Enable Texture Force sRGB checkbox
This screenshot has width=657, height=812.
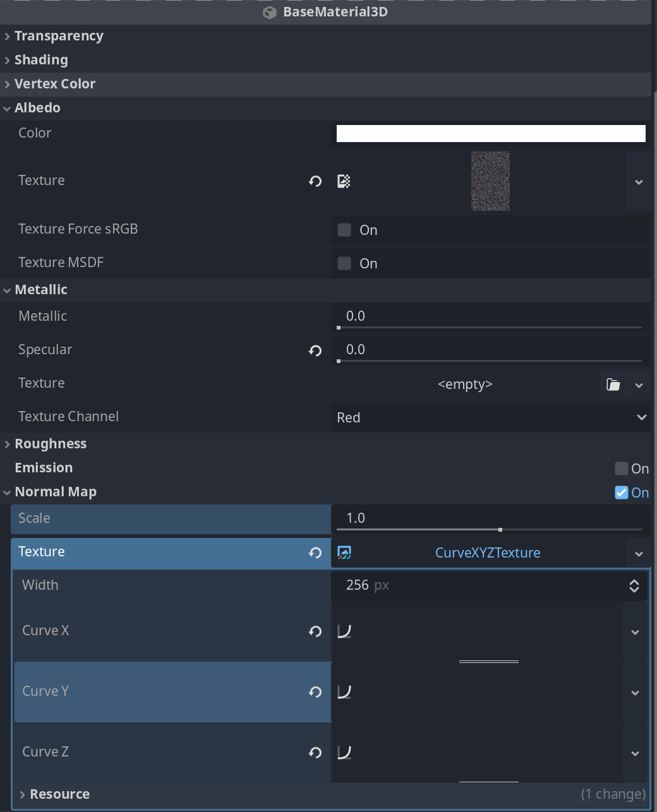click(344, 230)
